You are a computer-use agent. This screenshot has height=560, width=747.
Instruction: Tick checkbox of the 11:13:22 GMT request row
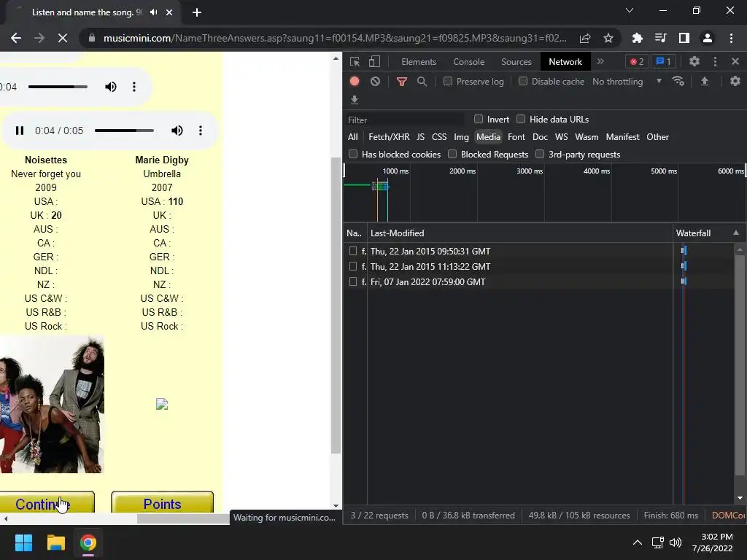click(353, 266)
